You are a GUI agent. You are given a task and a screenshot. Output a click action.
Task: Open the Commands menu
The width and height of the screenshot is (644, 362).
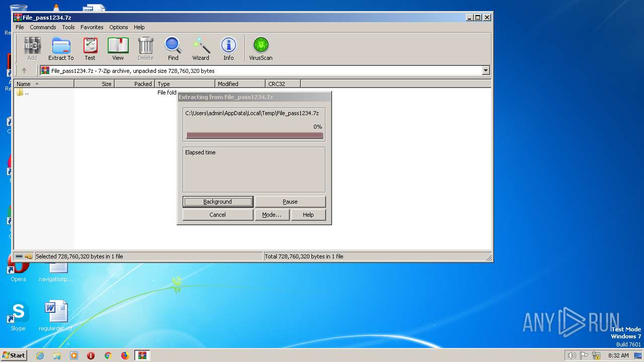pos(43,27)
